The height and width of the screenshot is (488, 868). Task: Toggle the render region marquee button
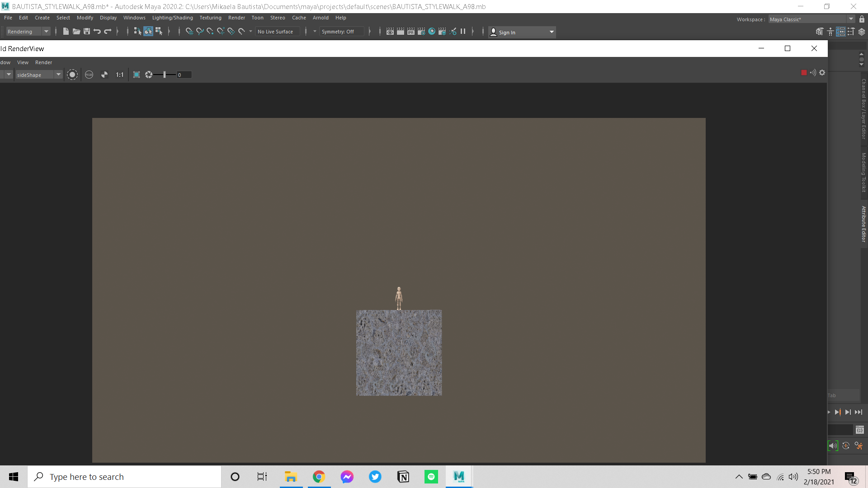[137, 75]
